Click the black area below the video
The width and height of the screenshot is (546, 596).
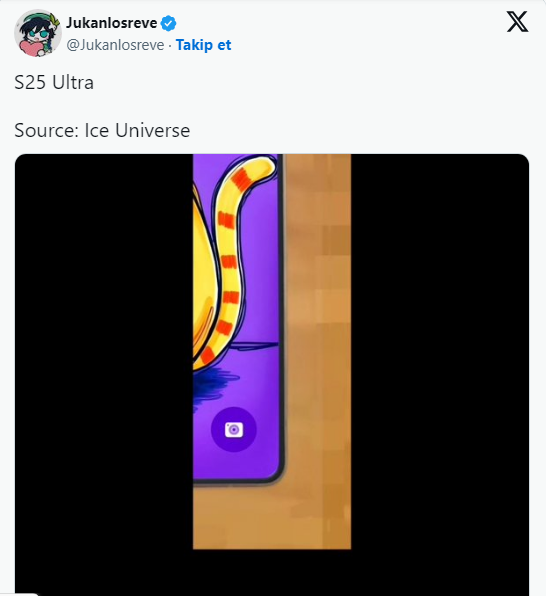point(272,572)
